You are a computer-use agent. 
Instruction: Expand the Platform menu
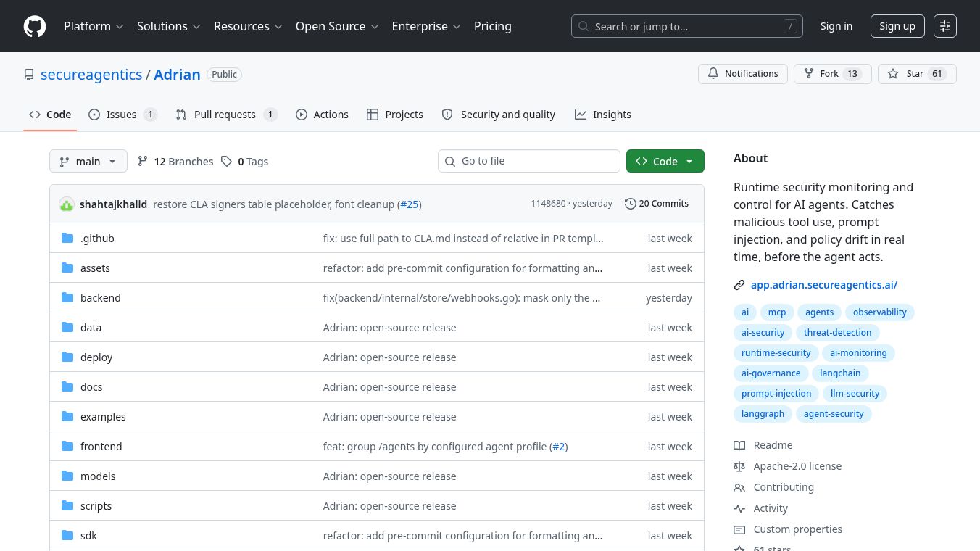coord(94,26)
